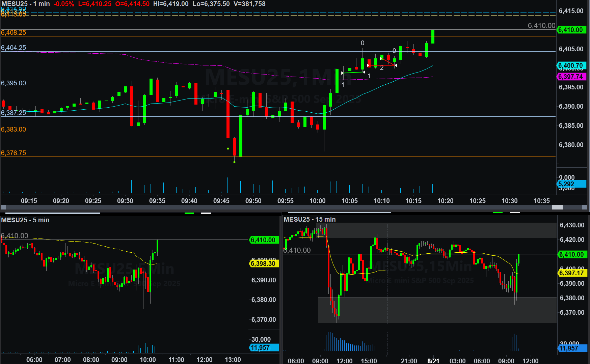Click the green 6,410.00 price tag on the 1-min axis
The height and width of the screenshot is (364, 590).
[x=571, y=30]
